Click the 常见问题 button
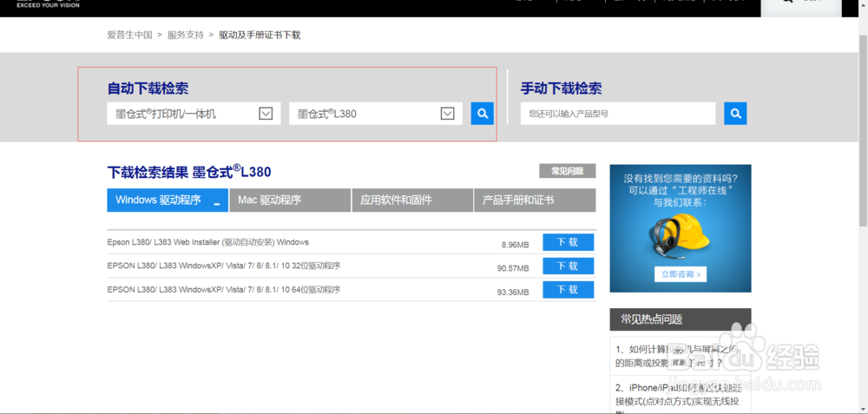Viewport: 868px width, 414px height. click(568, 171)
